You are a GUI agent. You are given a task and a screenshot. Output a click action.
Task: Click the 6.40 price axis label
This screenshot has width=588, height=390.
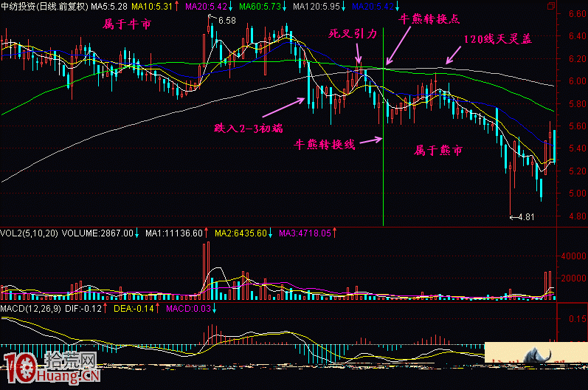click(x=577, y=36)
